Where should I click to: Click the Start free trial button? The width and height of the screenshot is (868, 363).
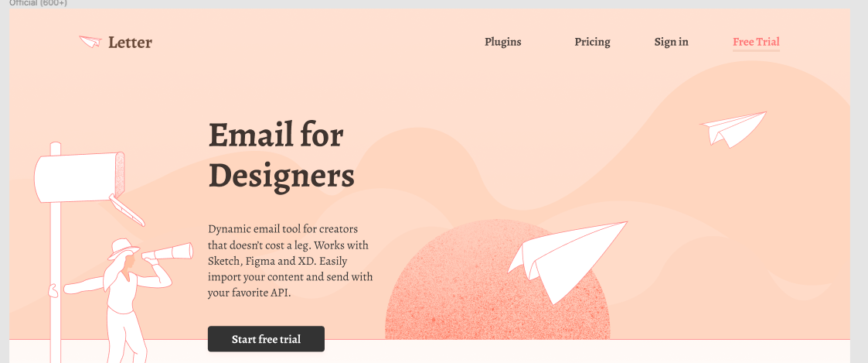click(266, 339)
